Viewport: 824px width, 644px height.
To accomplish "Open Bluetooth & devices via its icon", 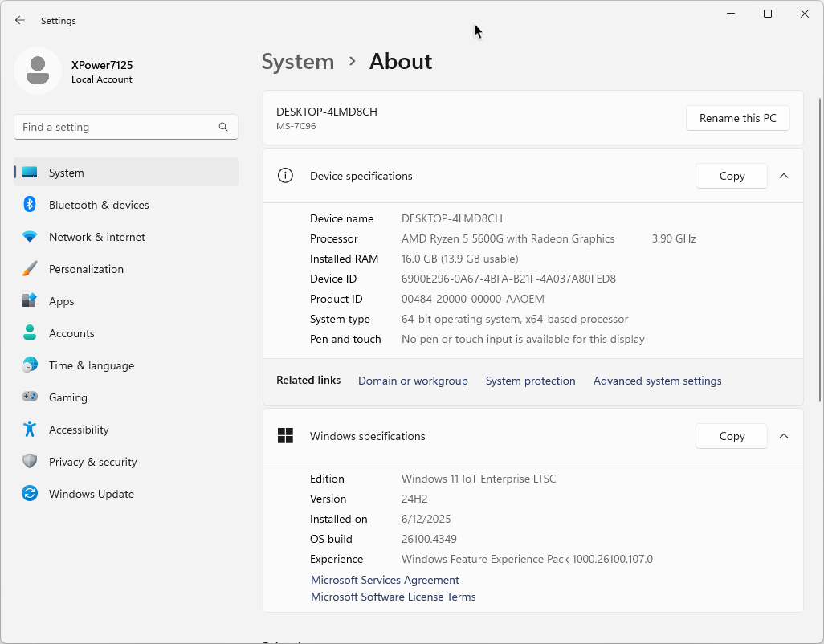I will (30, 205).
